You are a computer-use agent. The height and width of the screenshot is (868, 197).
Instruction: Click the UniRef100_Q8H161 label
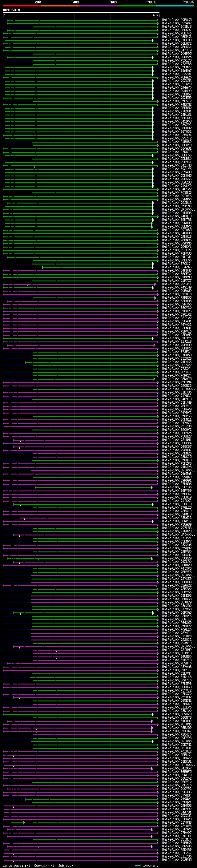tap(177, 115)
